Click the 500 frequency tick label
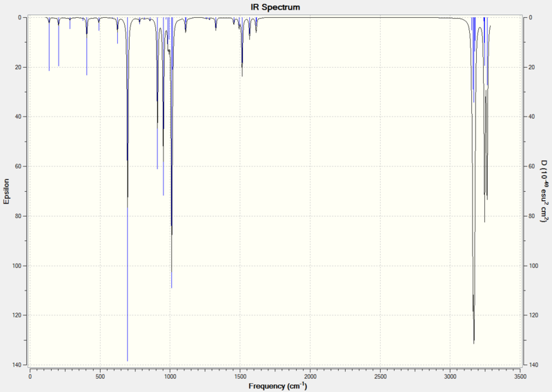The image size is (552, 392). click(x=100, y=377)
